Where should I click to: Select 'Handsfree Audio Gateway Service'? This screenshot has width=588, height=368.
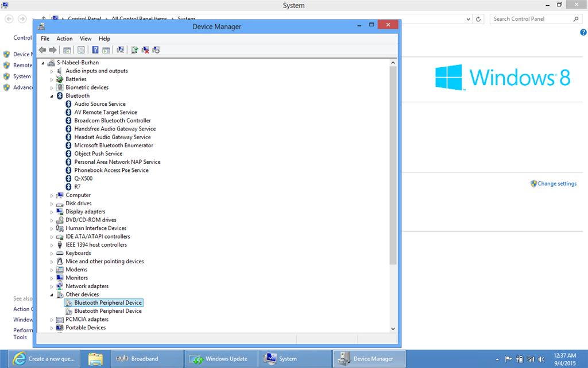pyautogui.click(x=115, y=129)
